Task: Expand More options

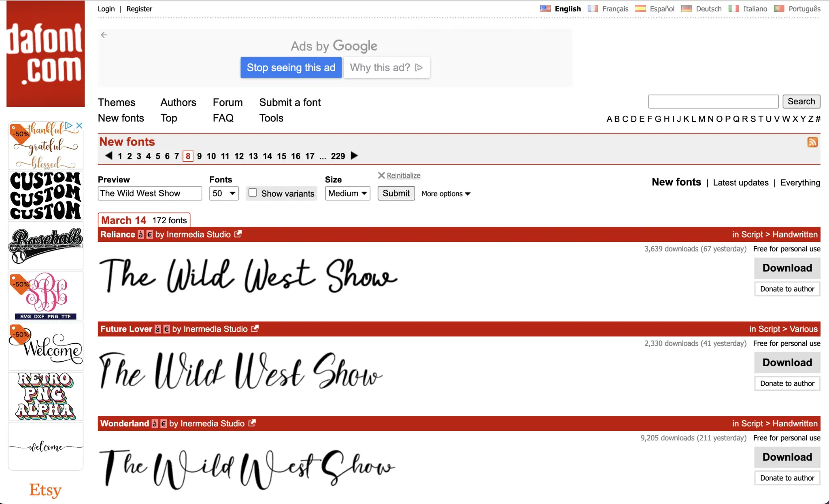Action: coord(446,194)
